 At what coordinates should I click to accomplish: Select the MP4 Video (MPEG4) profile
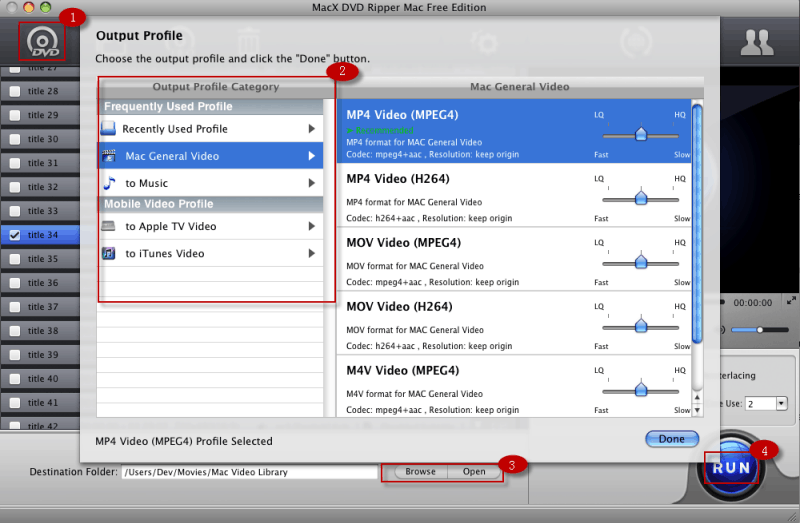(514, 131)
